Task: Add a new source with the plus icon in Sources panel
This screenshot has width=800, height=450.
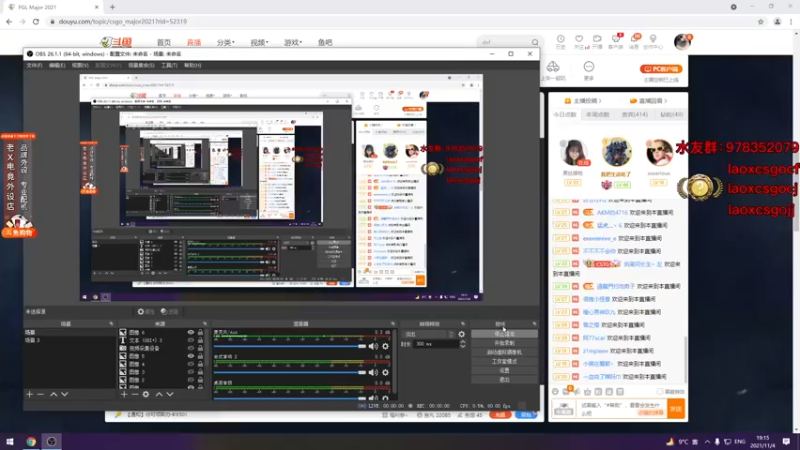Action: pyautogui.click(x=123, y=394)
